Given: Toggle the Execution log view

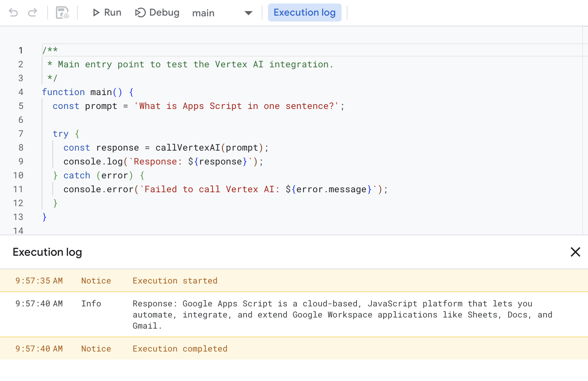Looking at the screenshot, I should pos(304,12).
